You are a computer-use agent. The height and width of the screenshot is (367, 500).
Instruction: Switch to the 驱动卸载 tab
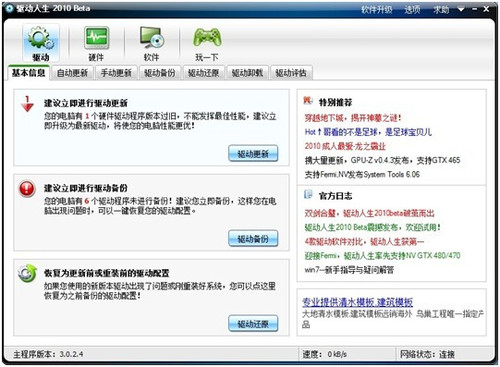click(x=247, y=73)
